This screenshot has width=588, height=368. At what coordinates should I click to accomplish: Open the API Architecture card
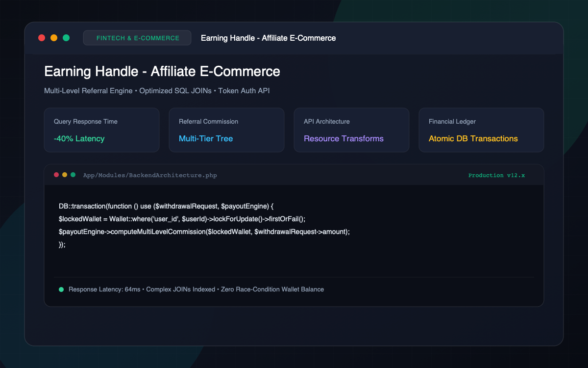(351, 130)
